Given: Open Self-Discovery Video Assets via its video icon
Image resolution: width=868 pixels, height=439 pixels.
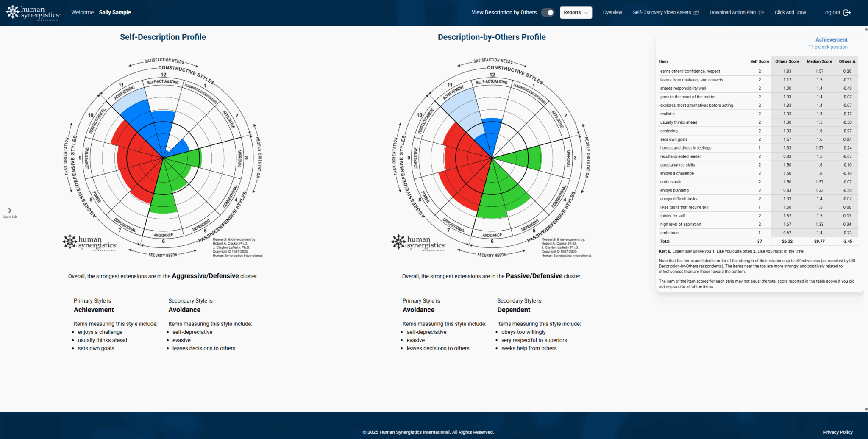Looking at the screenshot, I should pyautogui.click(x=697, y=12).
